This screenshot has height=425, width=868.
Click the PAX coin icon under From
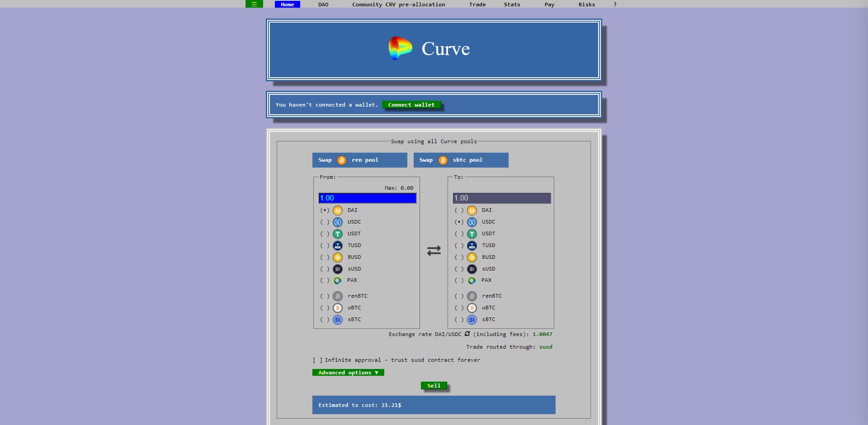[337, 280]
